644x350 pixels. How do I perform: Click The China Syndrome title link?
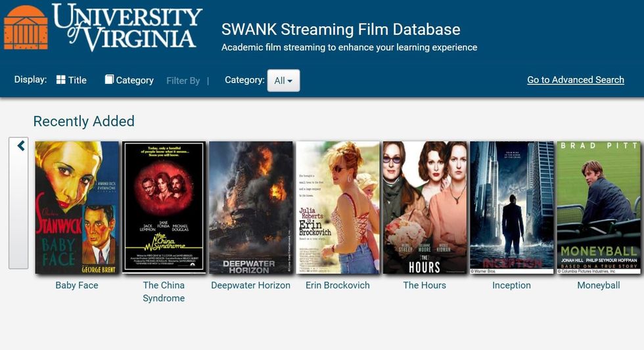pos(164,292)
